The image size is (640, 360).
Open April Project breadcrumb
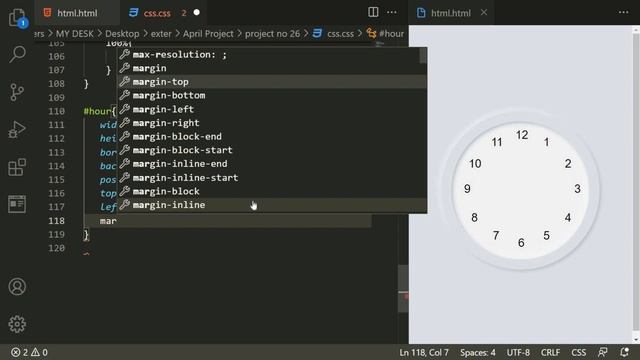coord(208,33)
